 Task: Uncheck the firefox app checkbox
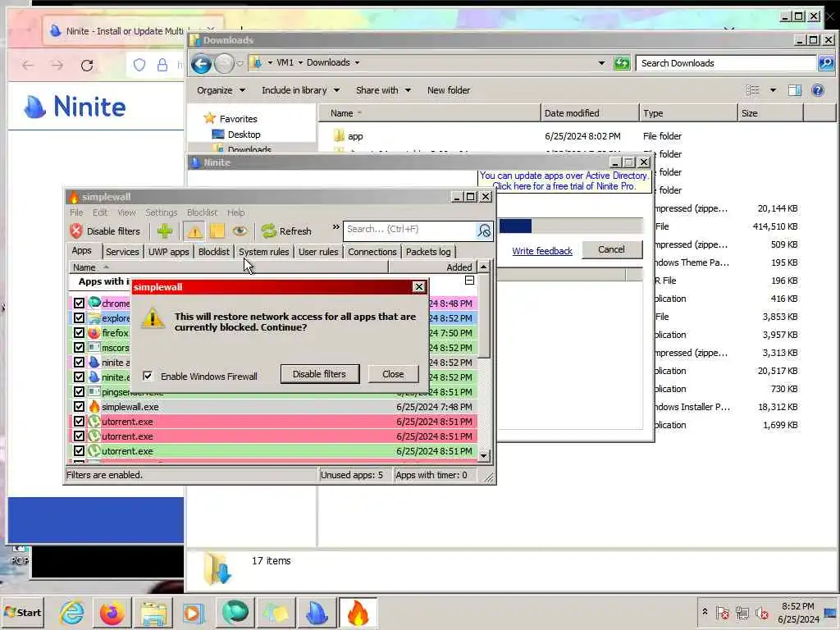tap(79, 333)
